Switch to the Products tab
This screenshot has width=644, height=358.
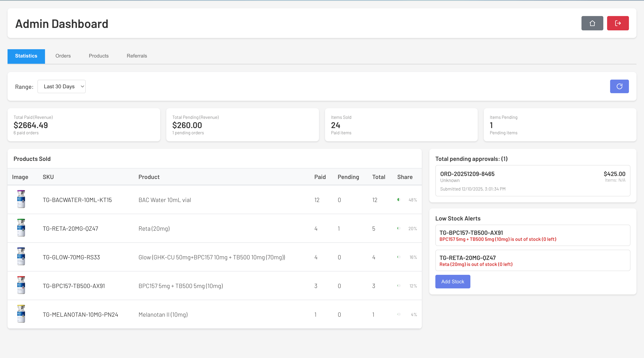(x=98, y=56)
